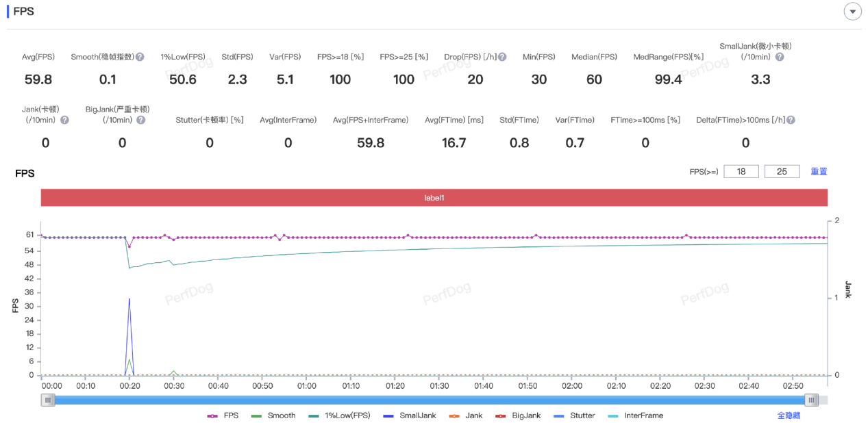This screenshot has width=868, height=423.
Task: Click help icon next to Smooth(稳帧指数)
Action: (140, 57)
